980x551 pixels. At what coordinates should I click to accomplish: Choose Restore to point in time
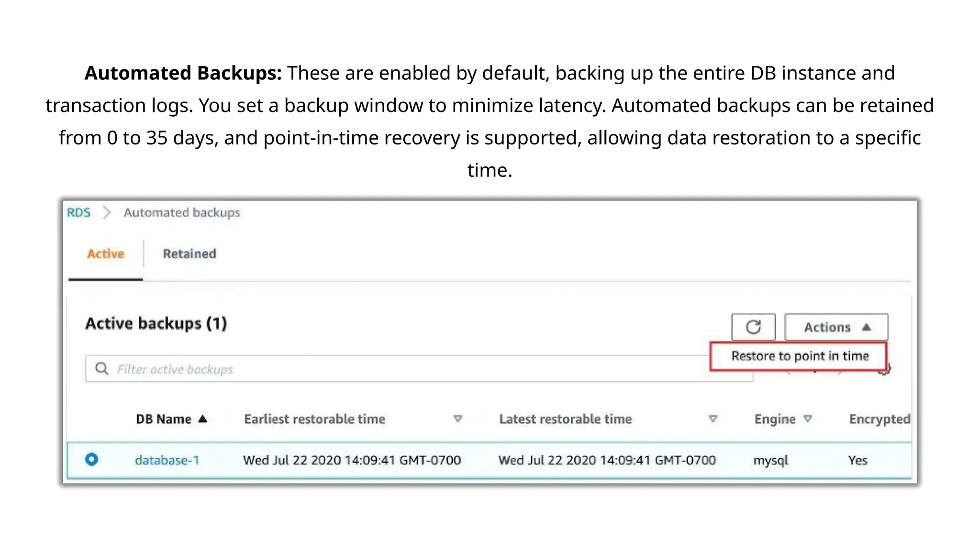(x=799, y=356)
